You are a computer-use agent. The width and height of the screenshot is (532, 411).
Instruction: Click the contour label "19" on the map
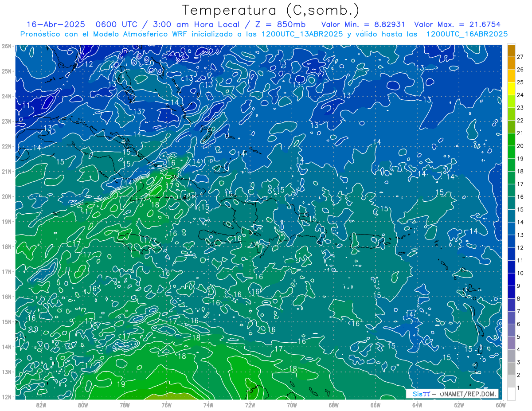click(121, 384)
